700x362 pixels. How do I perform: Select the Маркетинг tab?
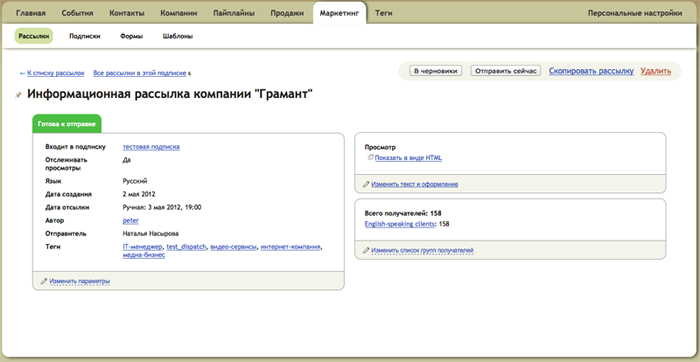(339, 13)
